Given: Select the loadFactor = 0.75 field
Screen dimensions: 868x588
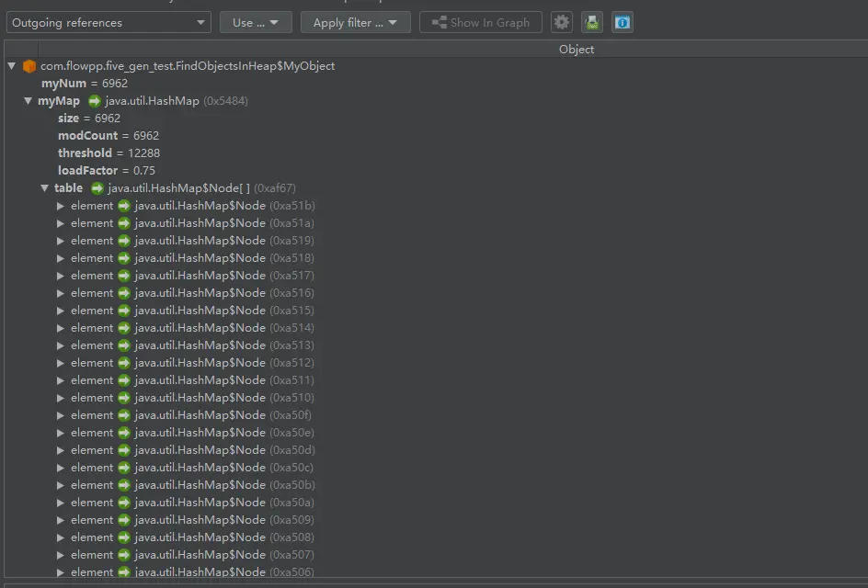Looking at the screenshot, I should click(107, 170).
